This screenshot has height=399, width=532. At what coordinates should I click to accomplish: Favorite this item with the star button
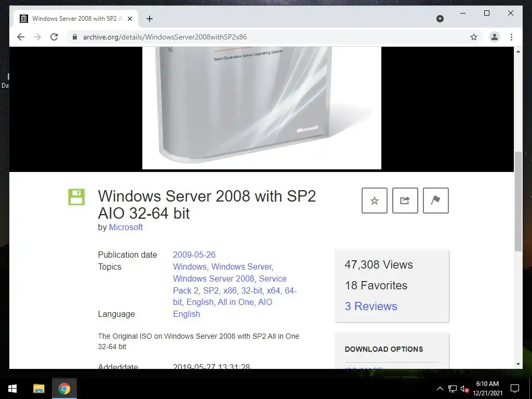[374, 201]
